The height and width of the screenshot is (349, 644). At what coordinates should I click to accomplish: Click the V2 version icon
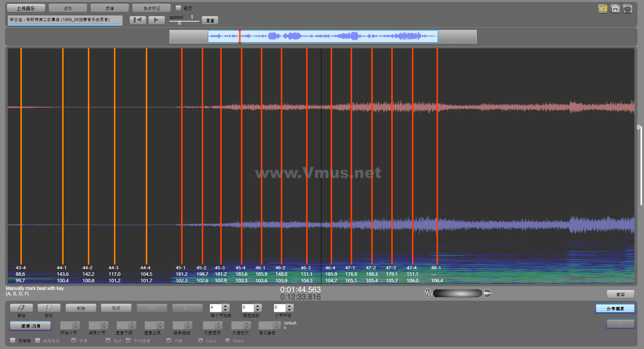coord(603,8)
